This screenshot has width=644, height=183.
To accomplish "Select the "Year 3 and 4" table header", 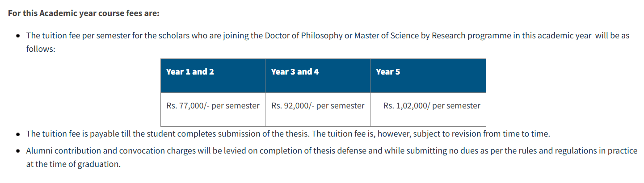I will pyautogui.click(x=295, y=71).
